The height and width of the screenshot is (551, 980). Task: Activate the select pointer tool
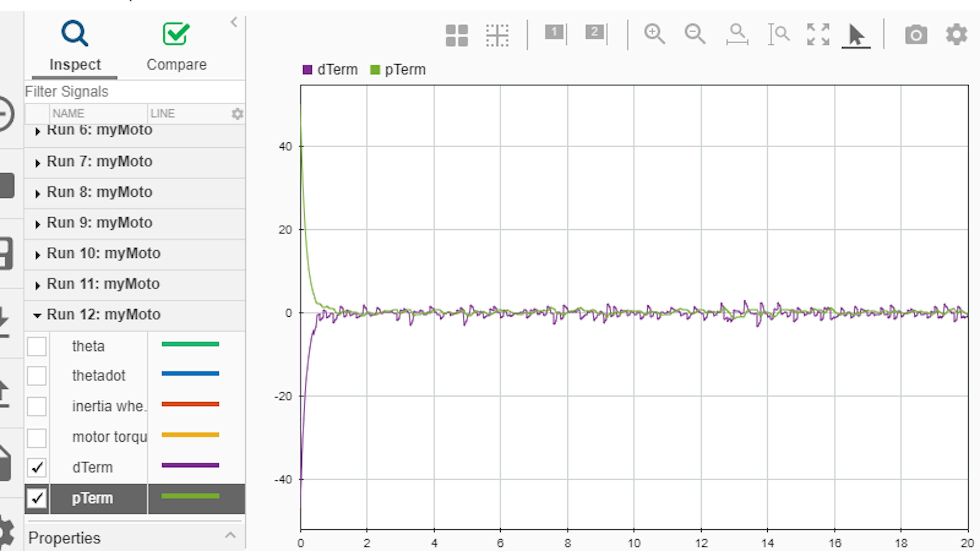coord(856,35)
